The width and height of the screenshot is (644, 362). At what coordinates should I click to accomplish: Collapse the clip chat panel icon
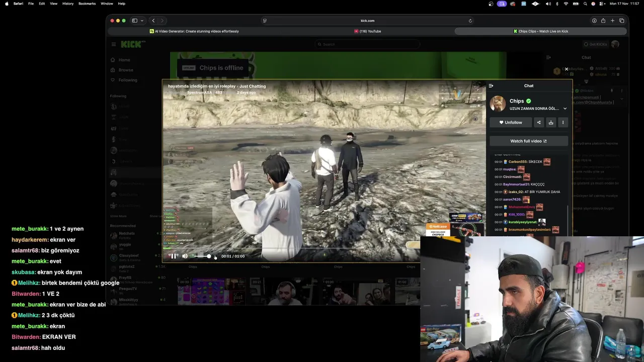tap(491, 85)
